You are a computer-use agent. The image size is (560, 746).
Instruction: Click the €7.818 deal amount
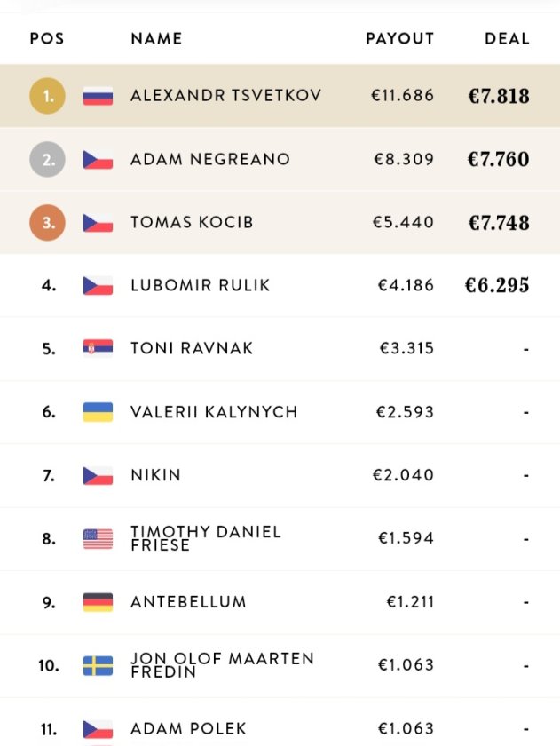498,96
